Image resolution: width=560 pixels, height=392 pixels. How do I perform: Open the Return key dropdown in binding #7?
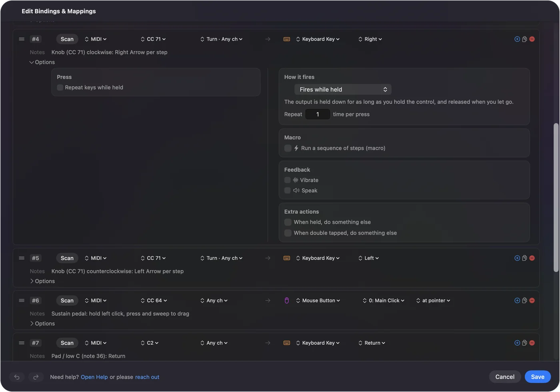(x=372, y=343)
